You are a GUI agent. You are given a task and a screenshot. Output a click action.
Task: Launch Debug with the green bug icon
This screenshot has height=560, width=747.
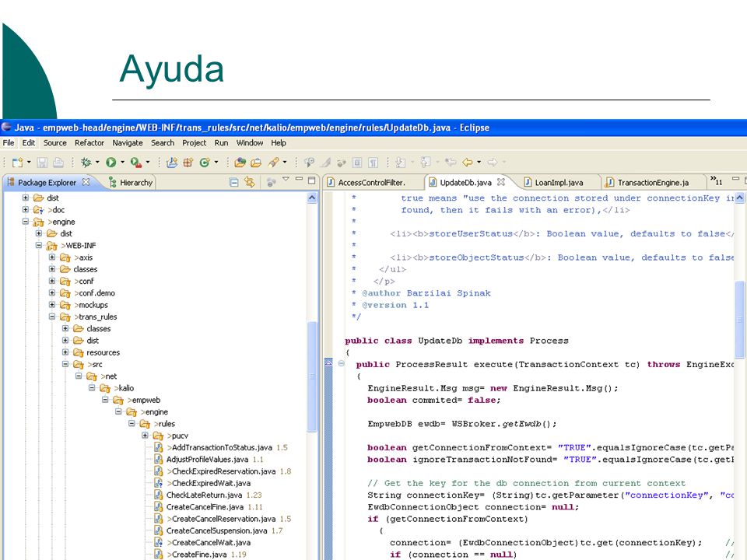click(86, 163)
